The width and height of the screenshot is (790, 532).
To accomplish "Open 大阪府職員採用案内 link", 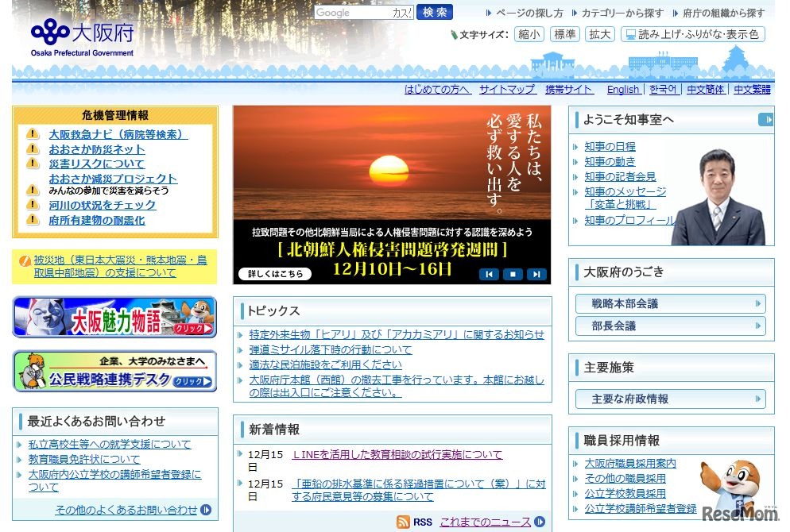I will point(630,463).
